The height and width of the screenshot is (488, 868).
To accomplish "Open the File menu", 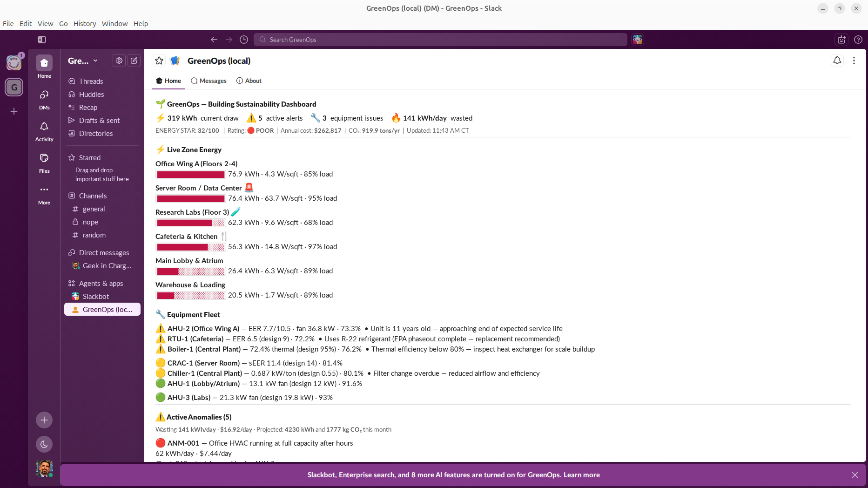I will pyautogui.click(x=8, y=24).
